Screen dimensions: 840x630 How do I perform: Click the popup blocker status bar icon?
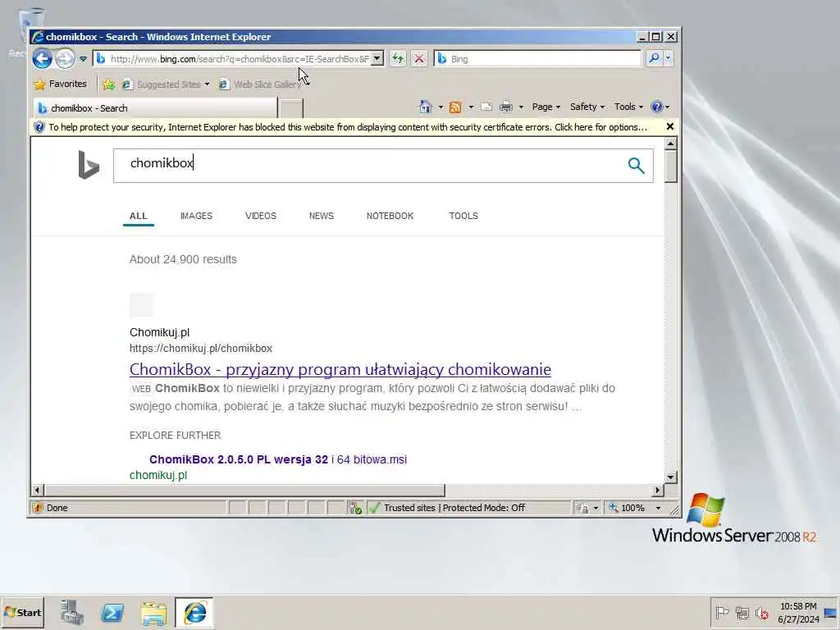[x=354, y=508]
